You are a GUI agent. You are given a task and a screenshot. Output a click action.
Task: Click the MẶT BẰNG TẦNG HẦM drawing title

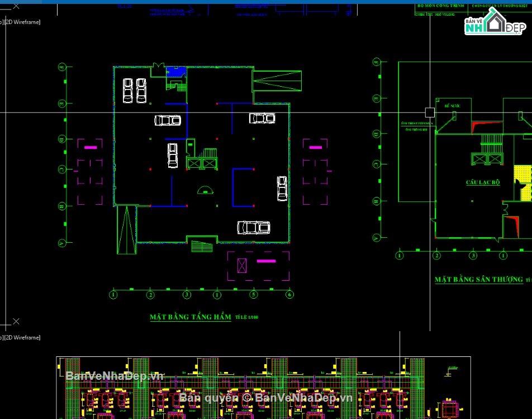point(190,317)
